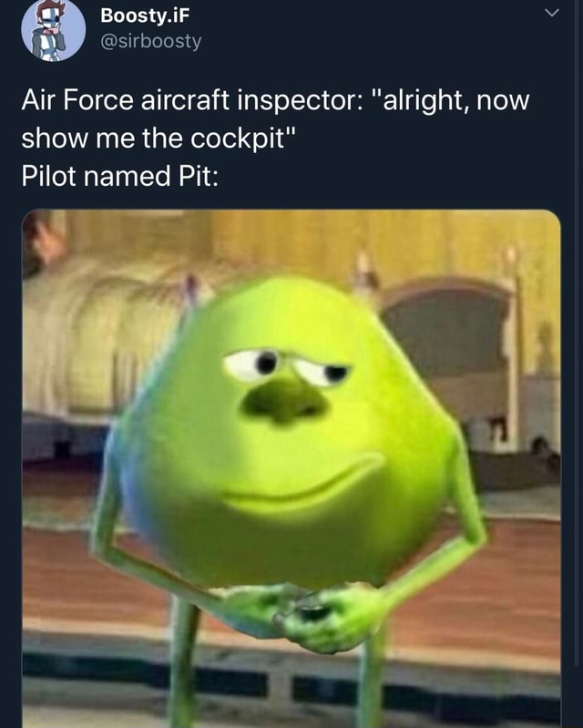Open the attached green monster meme image

(x=291, y=468)
